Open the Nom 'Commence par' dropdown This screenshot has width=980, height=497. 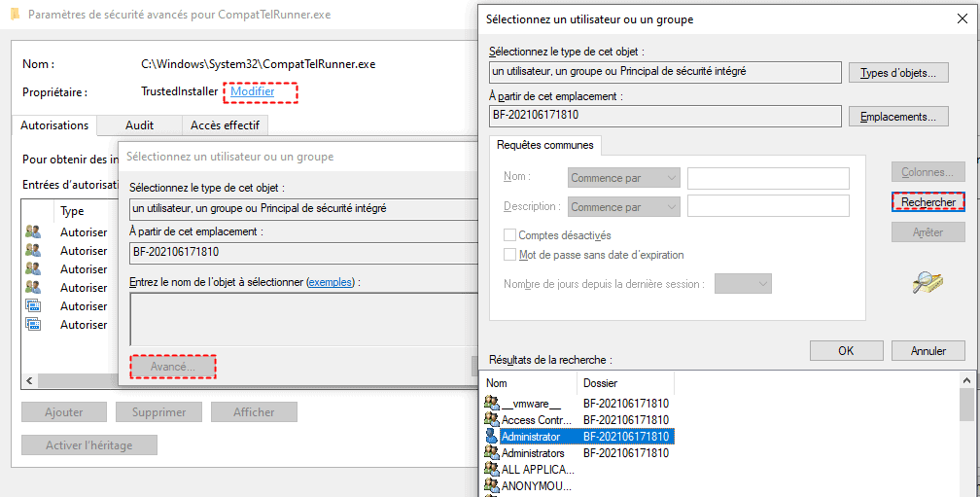coord(623,178)
